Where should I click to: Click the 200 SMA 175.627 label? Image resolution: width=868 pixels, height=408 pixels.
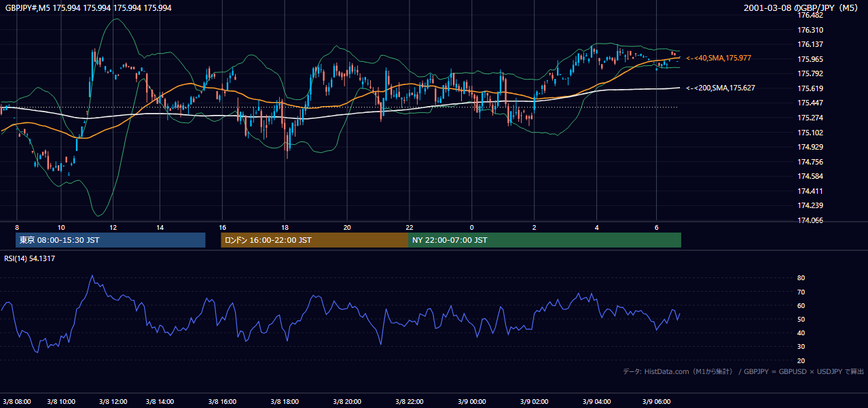point(721,88)
